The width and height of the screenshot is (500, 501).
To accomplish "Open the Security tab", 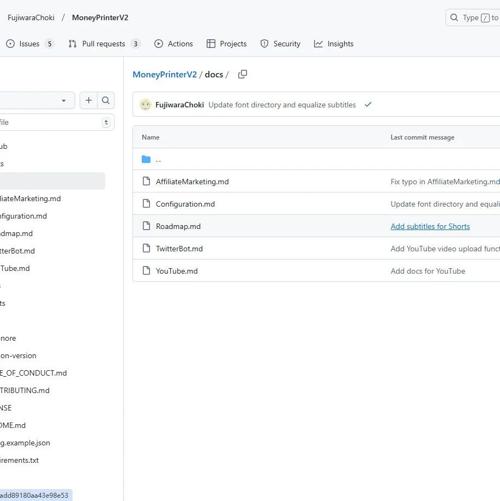I will coord(280,44).
